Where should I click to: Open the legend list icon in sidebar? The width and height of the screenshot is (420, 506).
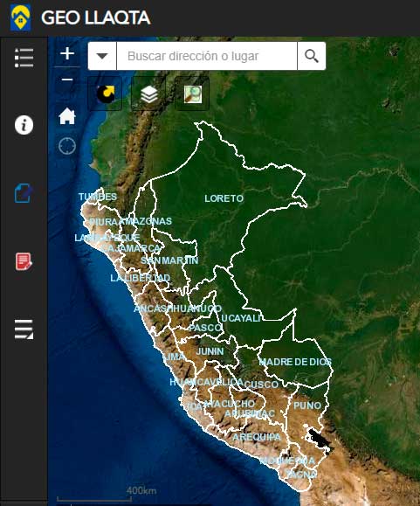24,58
